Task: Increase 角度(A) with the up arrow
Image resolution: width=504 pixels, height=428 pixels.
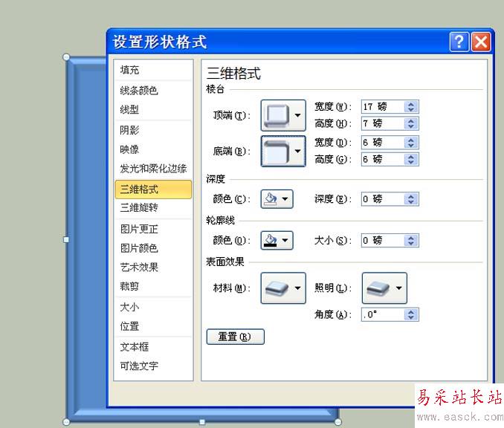Action: click(x=411, y=311)
